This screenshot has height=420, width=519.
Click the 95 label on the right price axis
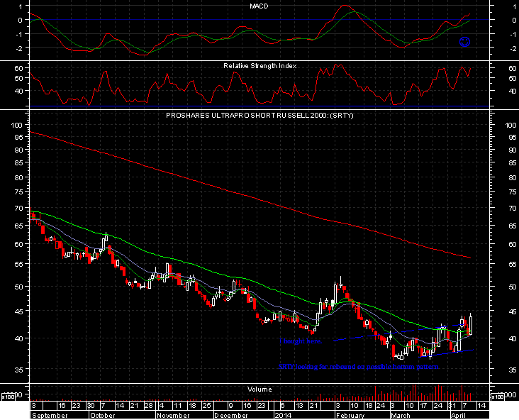pos(513,137)
